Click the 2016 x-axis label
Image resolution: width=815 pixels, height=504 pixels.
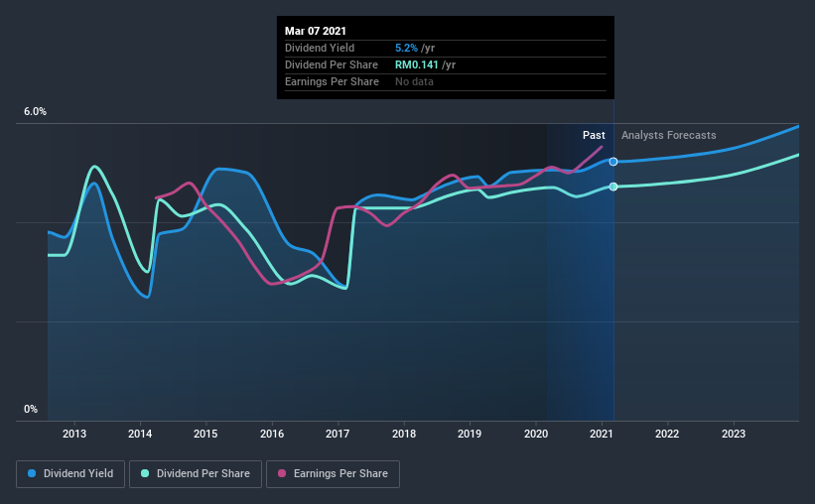coord(272,434)
